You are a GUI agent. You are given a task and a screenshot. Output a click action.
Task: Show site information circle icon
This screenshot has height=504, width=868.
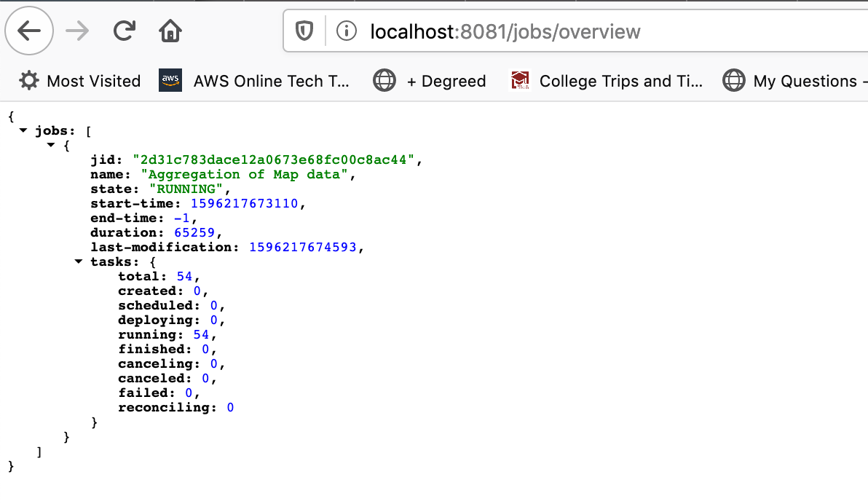(x=347, y=31)
